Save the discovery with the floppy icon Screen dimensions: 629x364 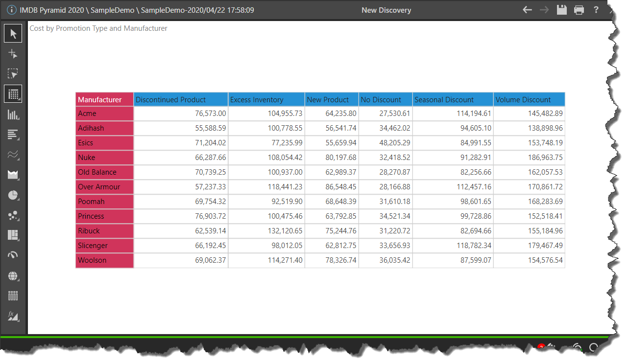(x=561, y=10)
